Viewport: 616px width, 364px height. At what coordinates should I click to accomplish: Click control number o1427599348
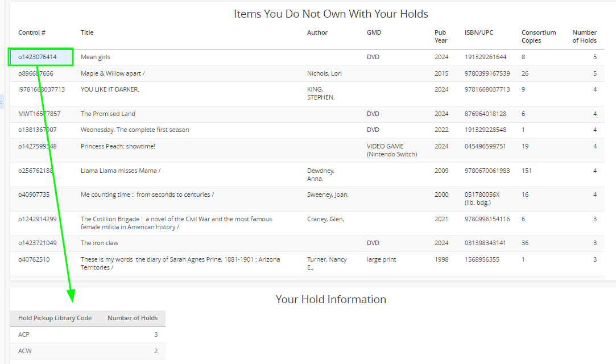coord(38,146)
